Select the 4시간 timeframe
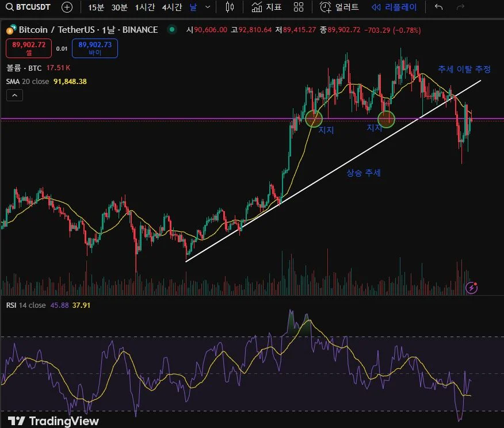 (171, 7)
